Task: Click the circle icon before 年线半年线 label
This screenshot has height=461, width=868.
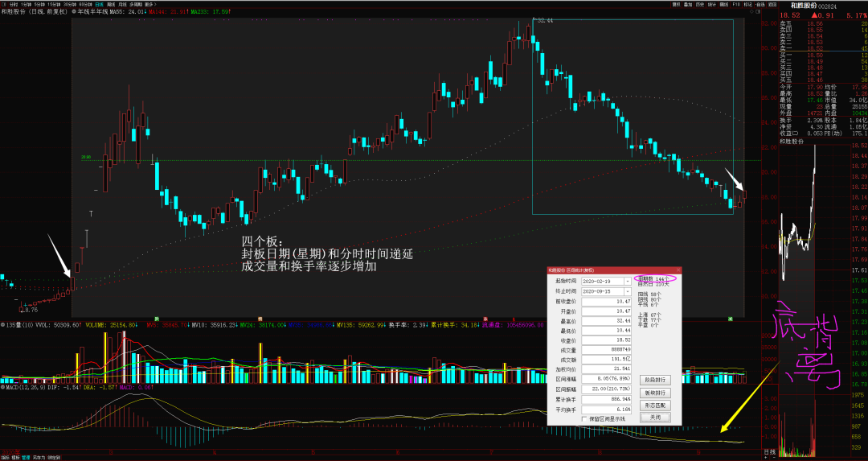Action: click(x=74, y=11)
